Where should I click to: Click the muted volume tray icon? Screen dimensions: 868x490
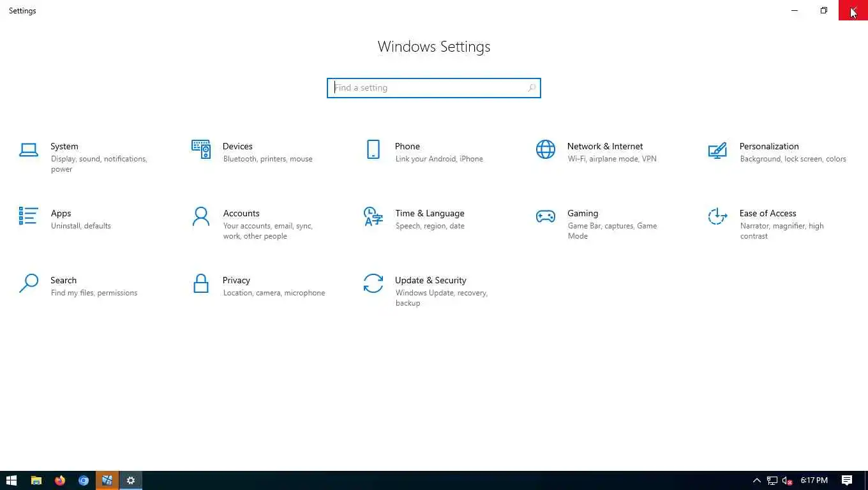coord(788,480)
